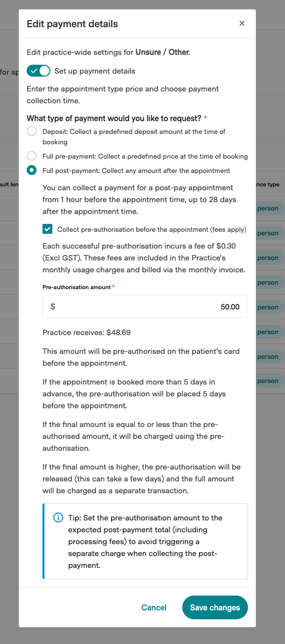Click the 'Practice receives: $48.69' text
This screenshot has width=285, height=644.
[x=86, y=333]
